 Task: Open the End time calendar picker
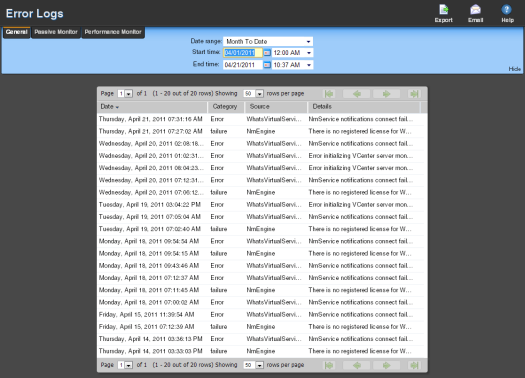[x=267, y=65]
